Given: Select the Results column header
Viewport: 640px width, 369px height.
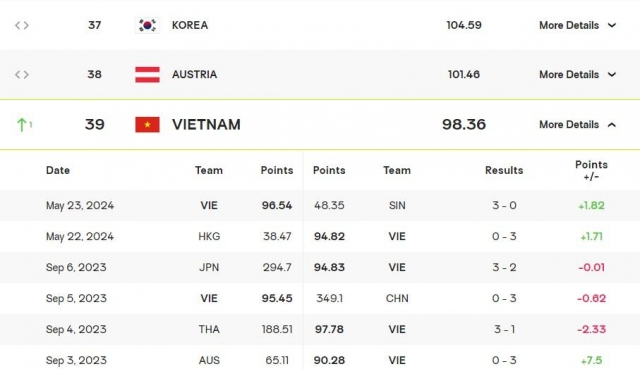Looking at the screenshot, I should pyautogui.click(x=504, y=170).
